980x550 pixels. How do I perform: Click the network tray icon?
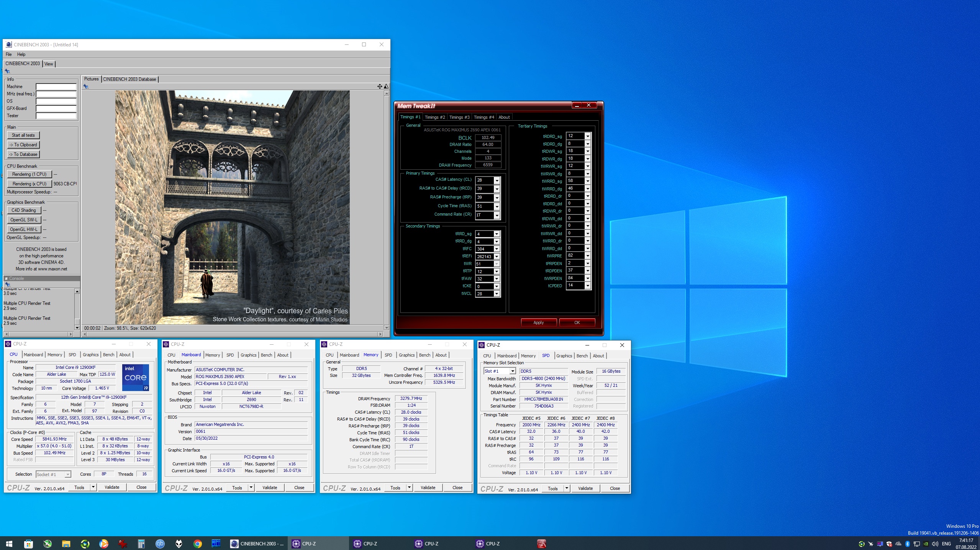(x=916, y=544)
